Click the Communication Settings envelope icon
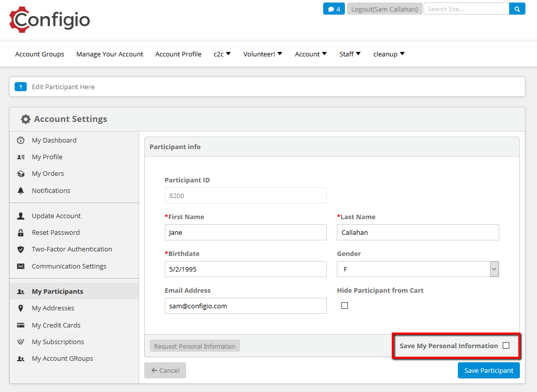This screenshot has height=392, width=537. 21,267
